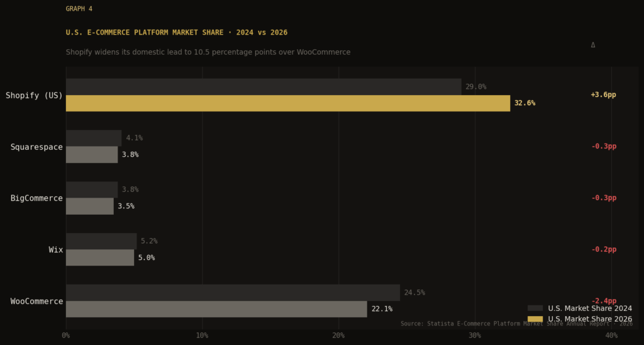Viewport: 644px width, 345px height.
Task: Click BigCommerce's -0.3pp change value
Action: pyautogui.click(x=604, y=198)
